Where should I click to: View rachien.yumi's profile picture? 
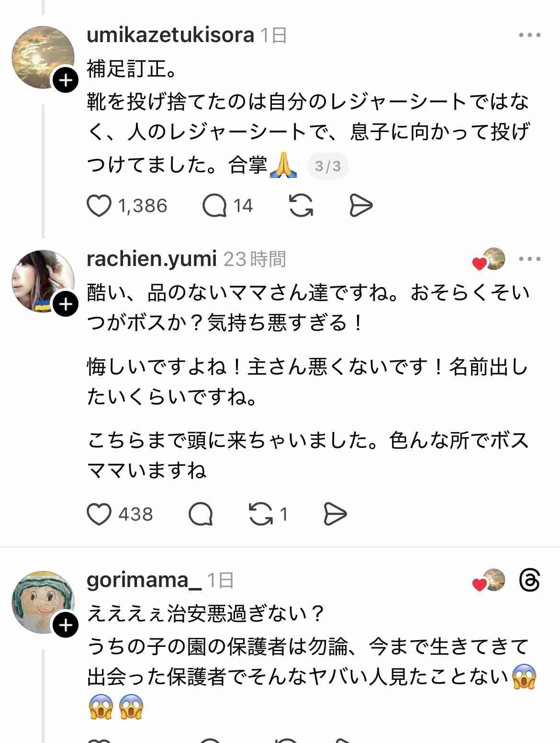(43, 281)
